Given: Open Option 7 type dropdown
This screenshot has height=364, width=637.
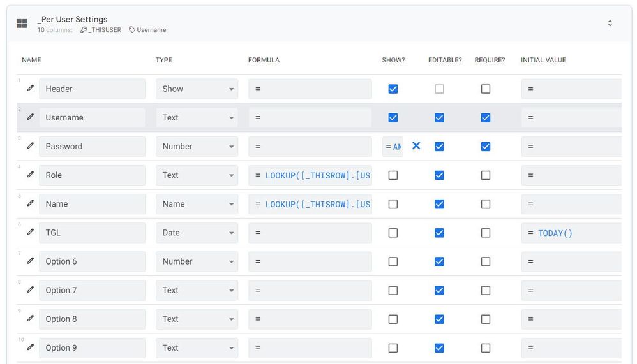Looking at the screenshot, I should tap(197, 291).
